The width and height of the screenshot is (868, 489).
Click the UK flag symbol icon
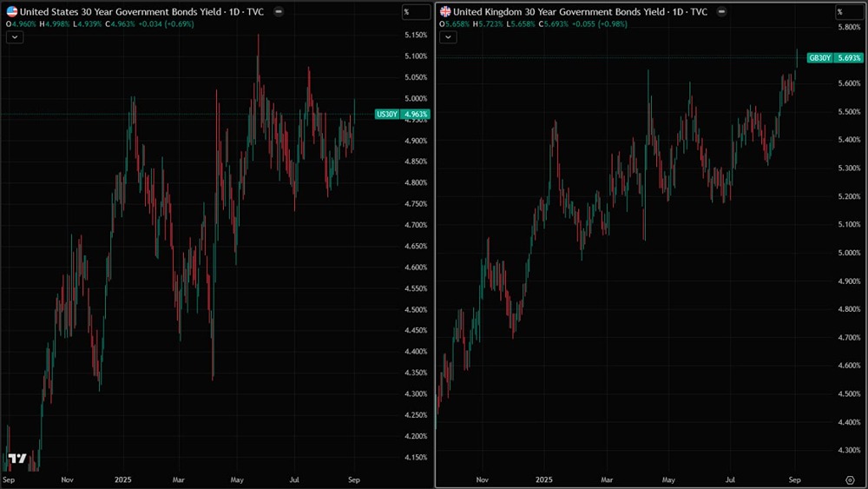click(x=445, y=11)
